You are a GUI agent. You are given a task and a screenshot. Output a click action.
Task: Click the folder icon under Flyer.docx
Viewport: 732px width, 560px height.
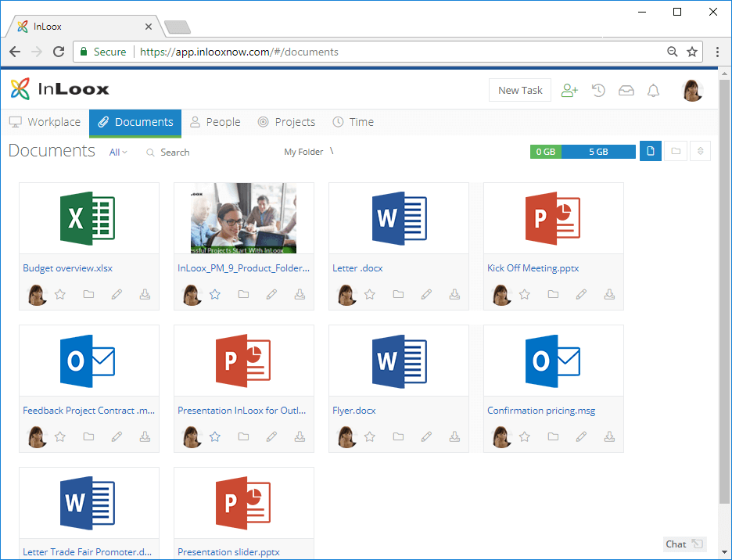pyautogui.click(x=398, y=436)
